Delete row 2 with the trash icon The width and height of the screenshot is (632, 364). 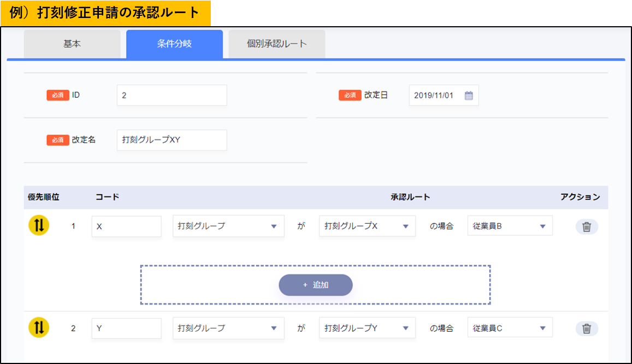click(x=586, y=329)
